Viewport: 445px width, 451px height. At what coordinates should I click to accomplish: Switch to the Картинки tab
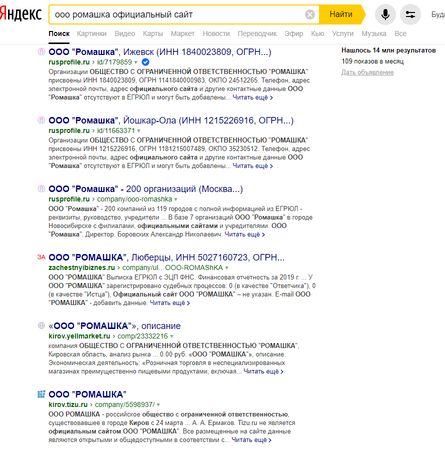tap(92, 34)
